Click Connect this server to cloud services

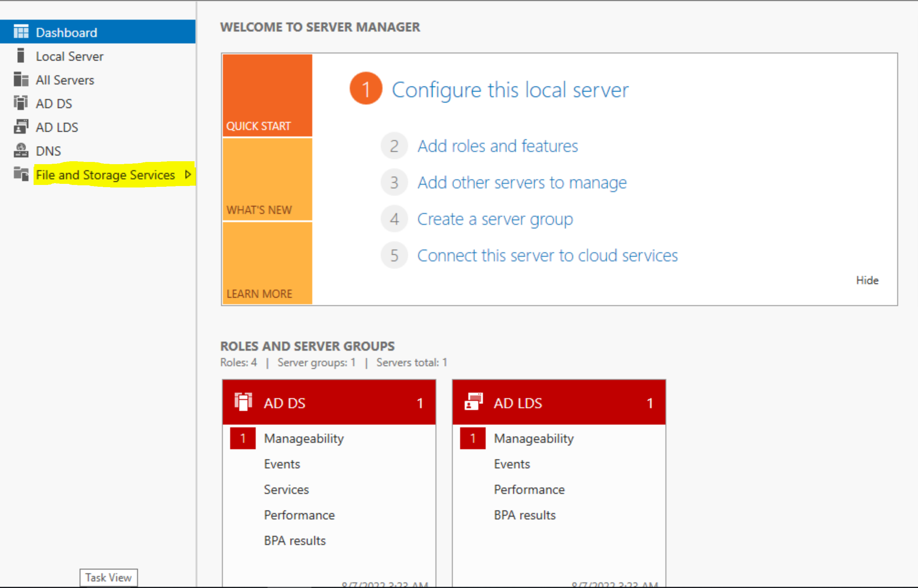(548, 255)
